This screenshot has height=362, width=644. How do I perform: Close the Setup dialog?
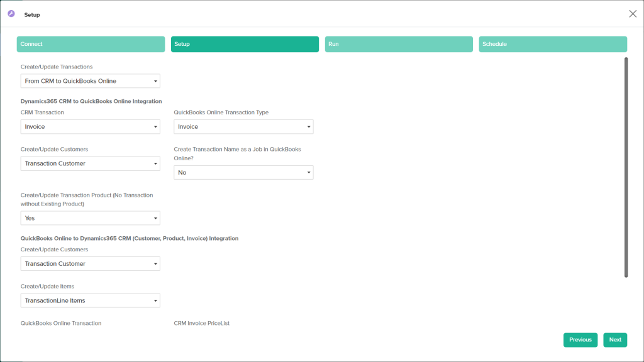click(633, 14)
